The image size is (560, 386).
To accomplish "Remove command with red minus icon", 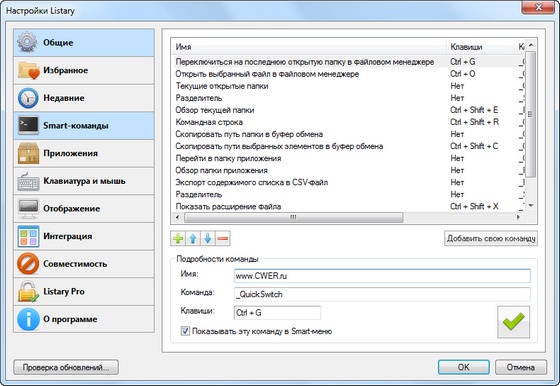I will 223,239.
